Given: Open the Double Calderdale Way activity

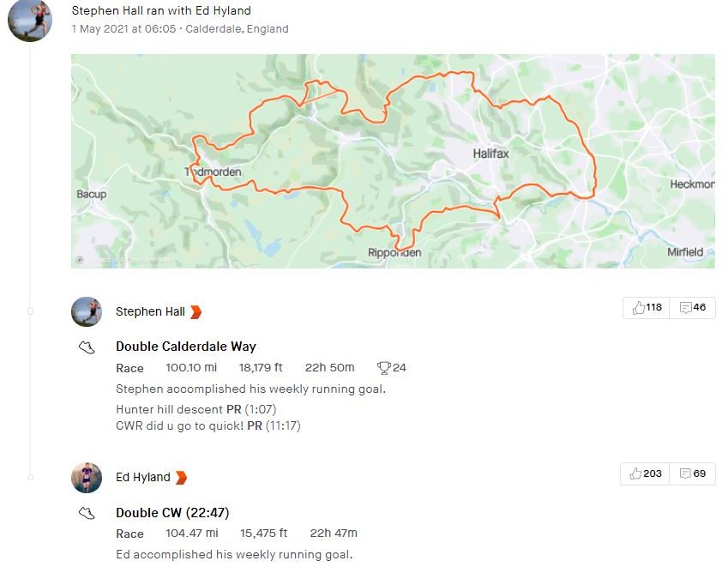Looking at the screenshot, I should [185, 347].
